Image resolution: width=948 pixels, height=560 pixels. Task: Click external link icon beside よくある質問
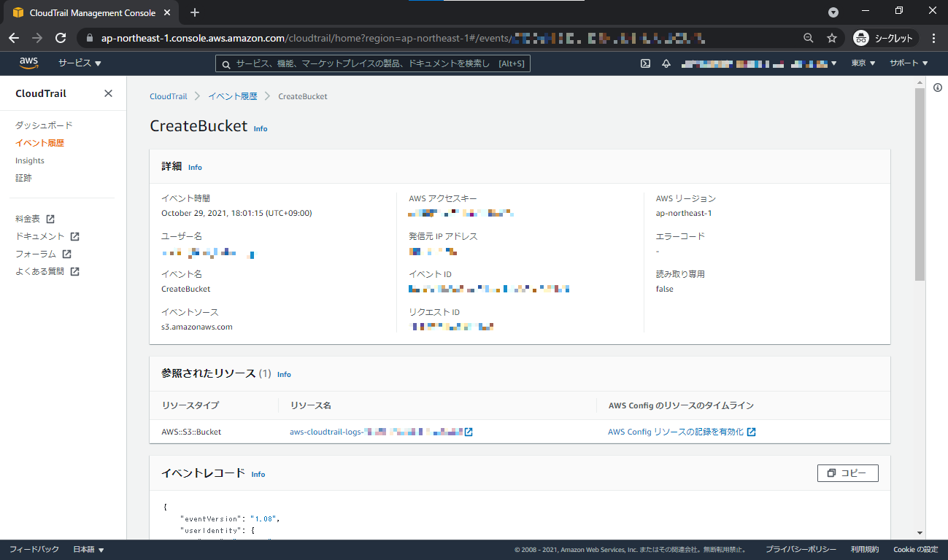[x=74, y=271]
